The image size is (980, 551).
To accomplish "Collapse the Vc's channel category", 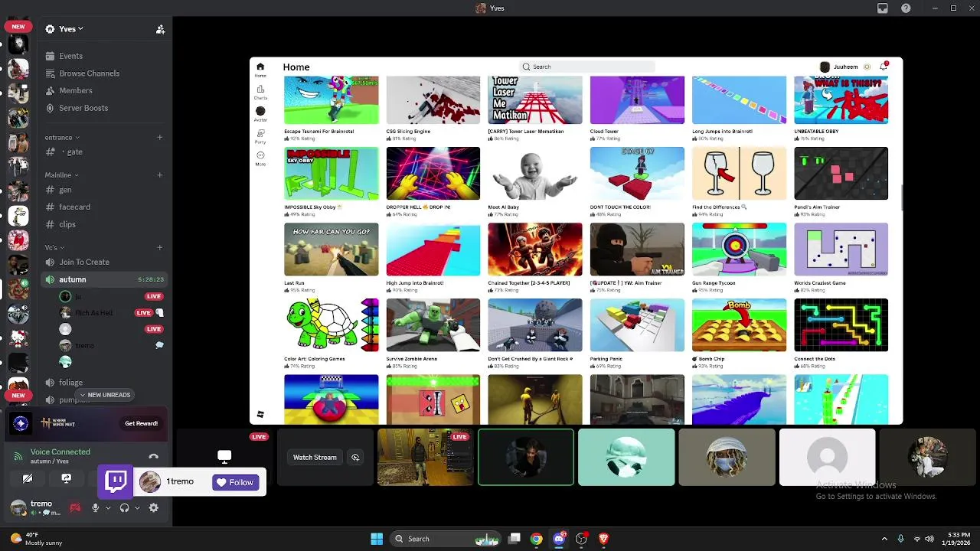I will click(54, 248).
